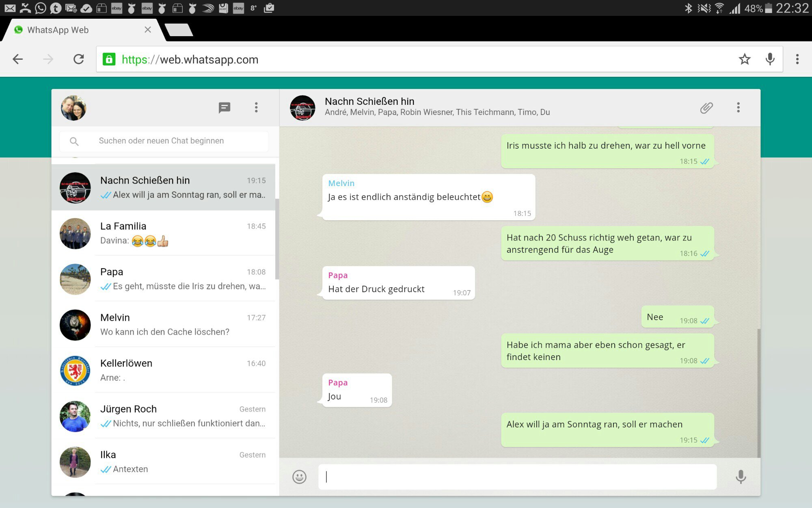Open the Kellerlöwen group chat
The height and width of the screenshot is (508, 812).
[164, 370]
